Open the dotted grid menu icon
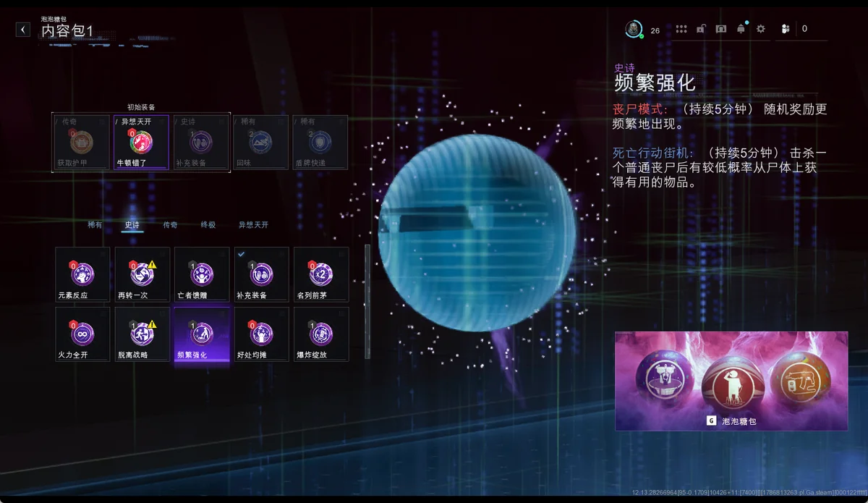This screenshot has height=503, width=868. pyautogui.click(x=681, y=29)
